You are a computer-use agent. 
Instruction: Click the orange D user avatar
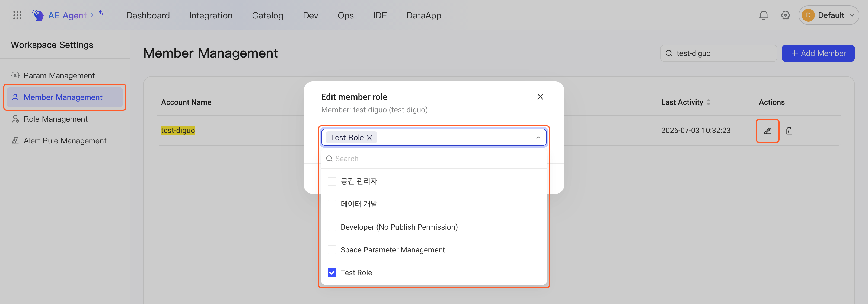click(808, 15)
